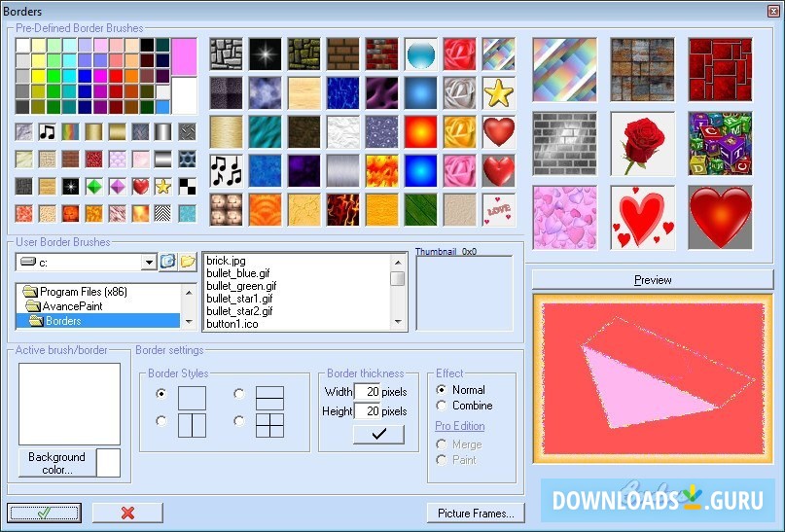Select the vertical split border style

point(161,421)
